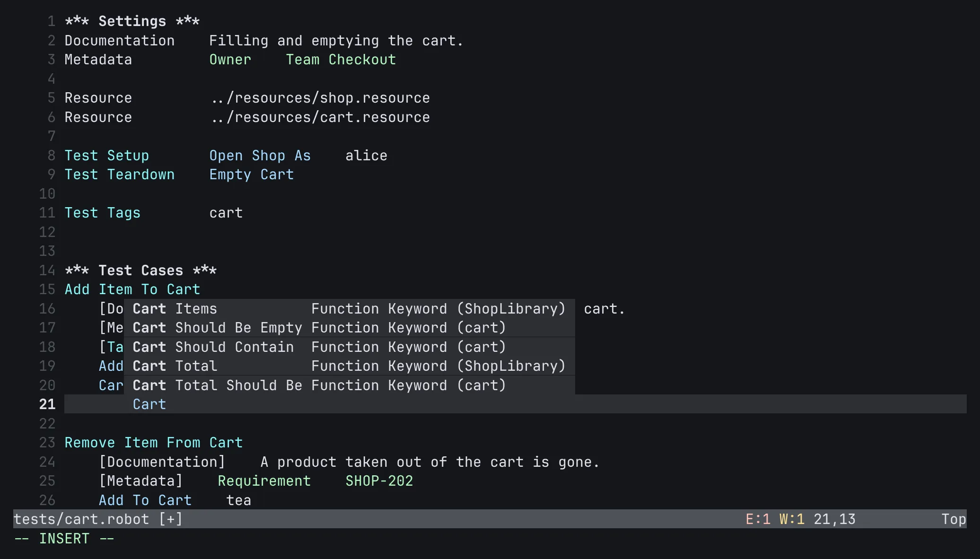Click '21,13' cursor position indicator

coord(835,519)
